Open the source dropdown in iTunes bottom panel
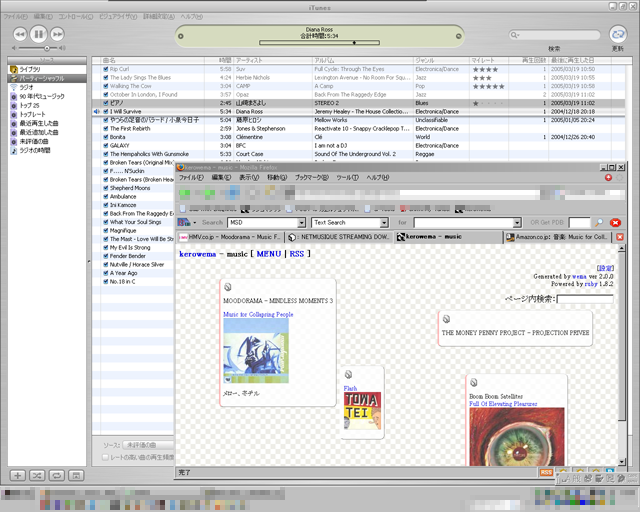Image resolution: width=640 pixels, height=512 pixels. point(149,445)
